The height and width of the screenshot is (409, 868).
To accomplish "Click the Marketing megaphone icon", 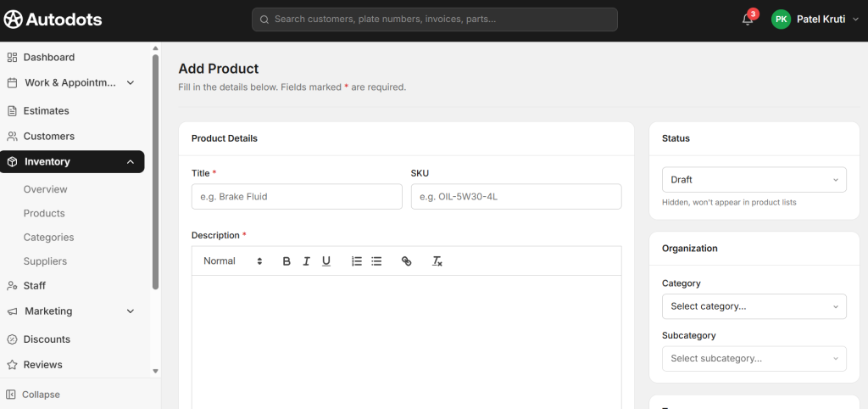I will tap(12, 311).
